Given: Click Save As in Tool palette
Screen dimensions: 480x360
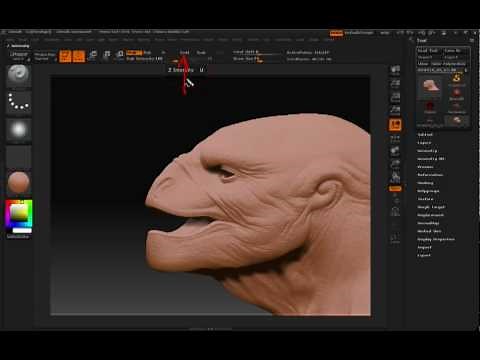Looking at the screenshot, I should 453,51.
